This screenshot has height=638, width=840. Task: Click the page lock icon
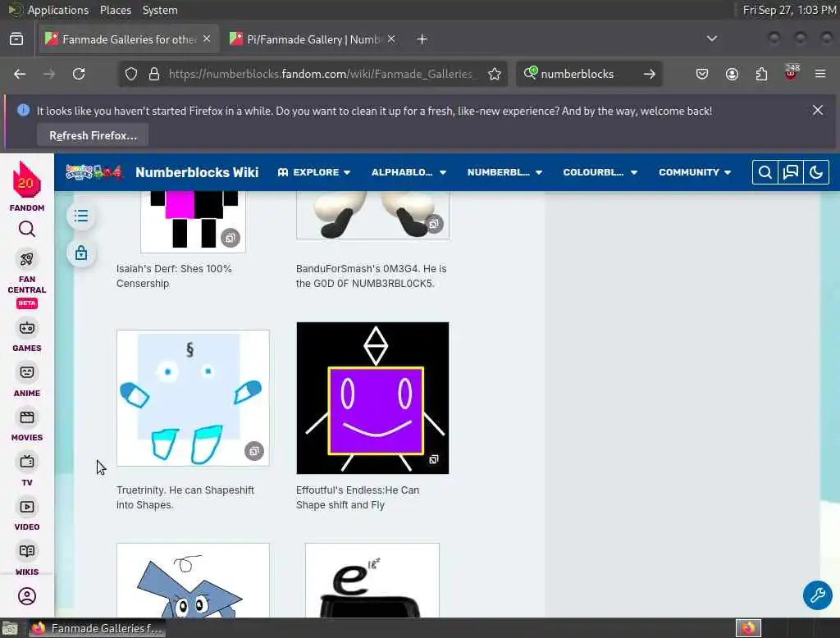(x=81, y=253)
